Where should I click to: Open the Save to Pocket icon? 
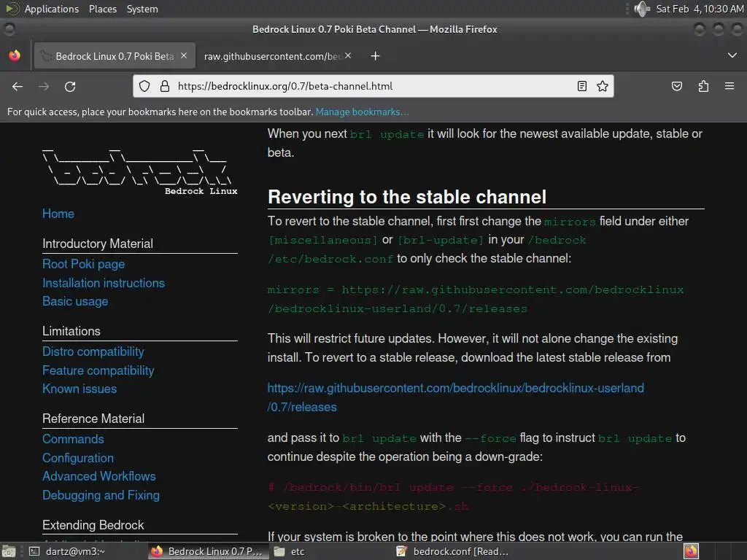[x=676, y=86]
